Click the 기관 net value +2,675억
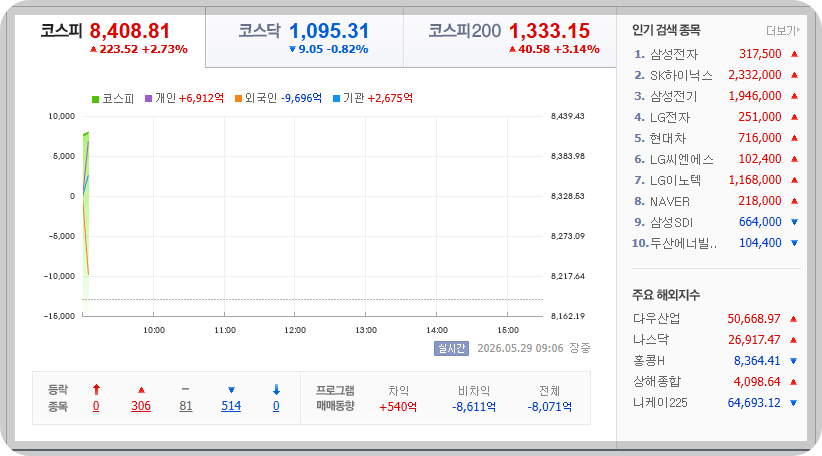Viewport: 822px width, 456px height. [391, 99]
